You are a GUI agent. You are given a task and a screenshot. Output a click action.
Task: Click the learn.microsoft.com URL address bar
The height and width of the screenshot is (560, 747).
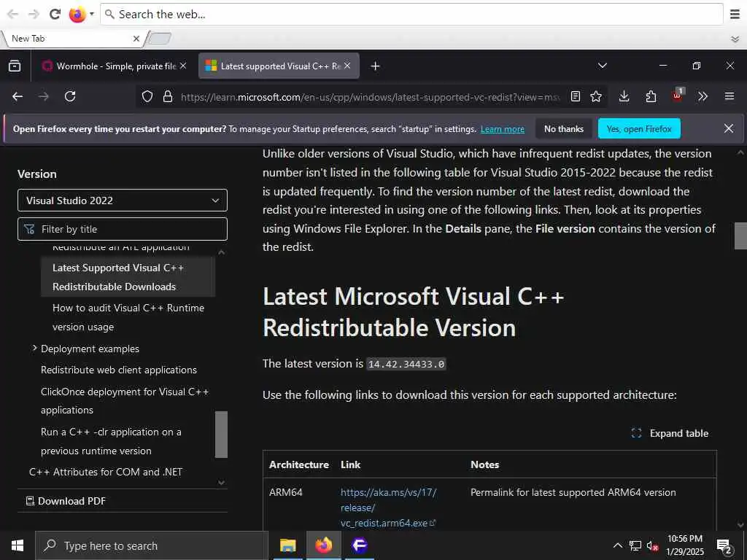click(371, 97)
